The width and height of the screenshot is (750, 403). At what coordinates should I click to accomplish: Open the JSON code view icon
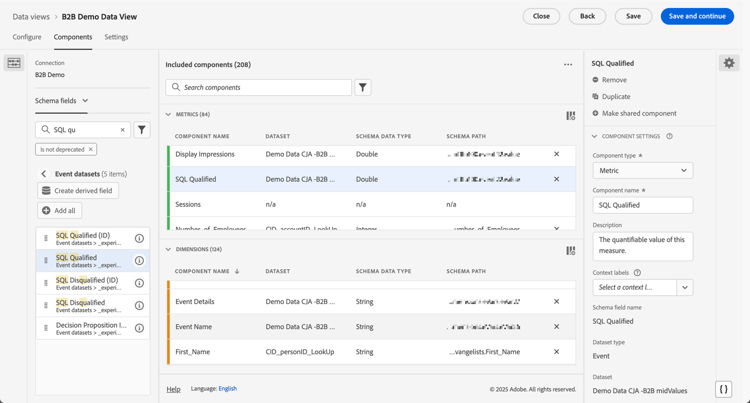pos(723,389)
